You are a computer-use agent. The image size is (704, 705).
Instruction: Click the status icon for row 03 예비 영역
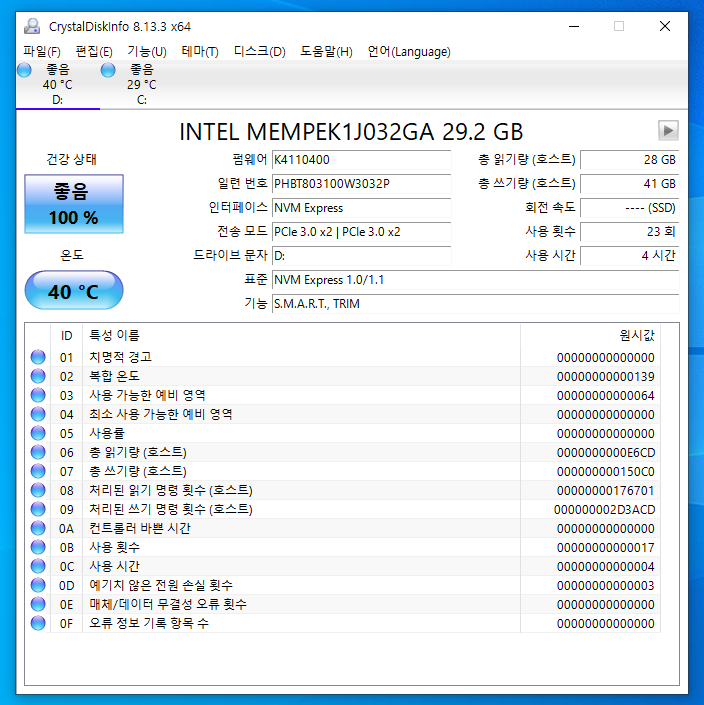click(x=38, y=395)
